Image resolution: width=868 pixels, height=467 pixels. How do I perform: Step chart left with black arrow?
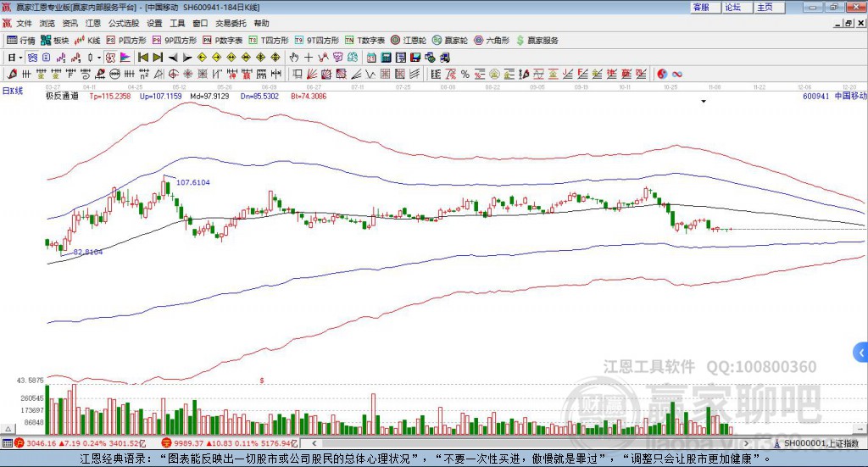pos(173,58)
